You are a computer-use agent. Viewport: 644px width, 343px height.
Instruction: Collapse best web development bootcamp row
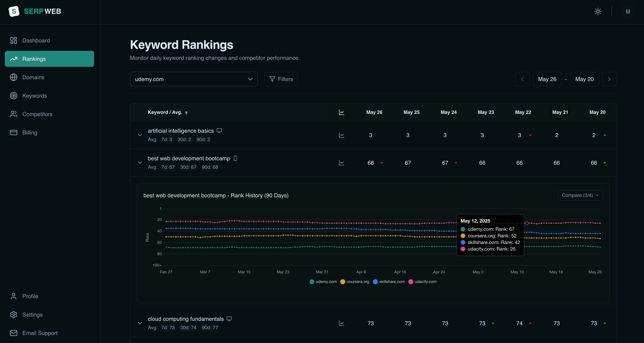click(140, 163)
